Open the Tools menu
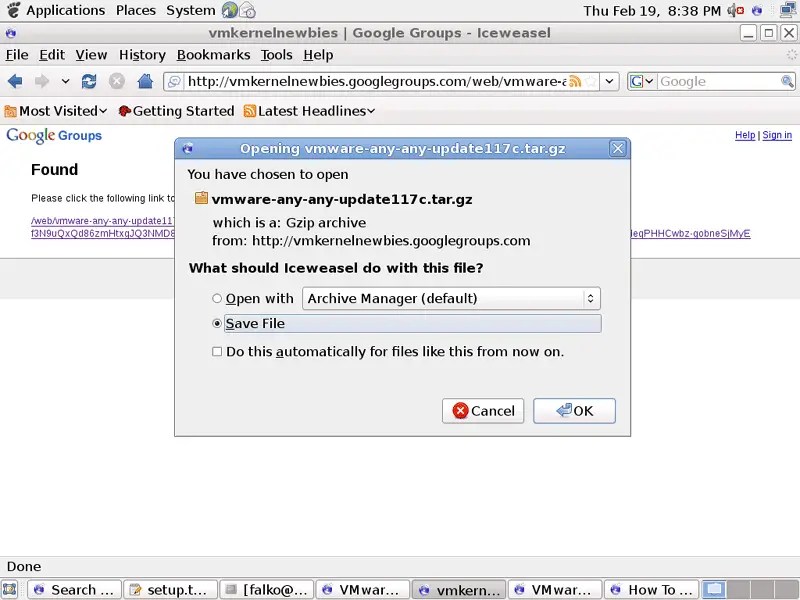The width and height of the screenshot is (800, 600). [277, 55]
